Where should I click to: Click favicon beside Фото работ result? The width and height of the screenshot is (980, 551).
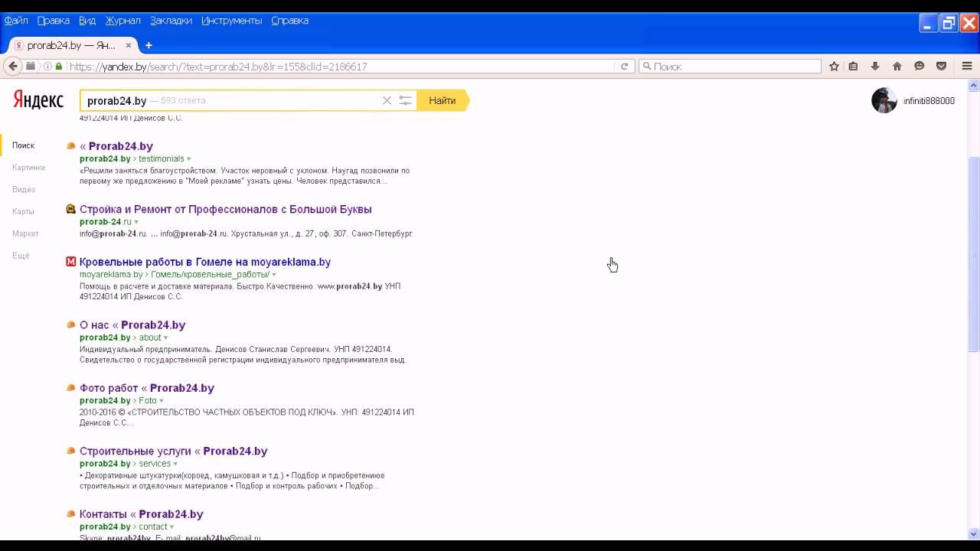[70, 388]
